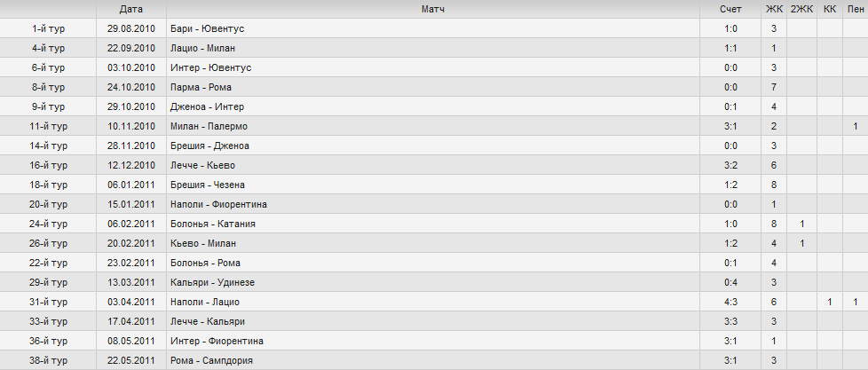The image size is (868, 370).
Task: Open the Рома - Сампдория match
Action: pyautogui.click(x=211, y=360)
